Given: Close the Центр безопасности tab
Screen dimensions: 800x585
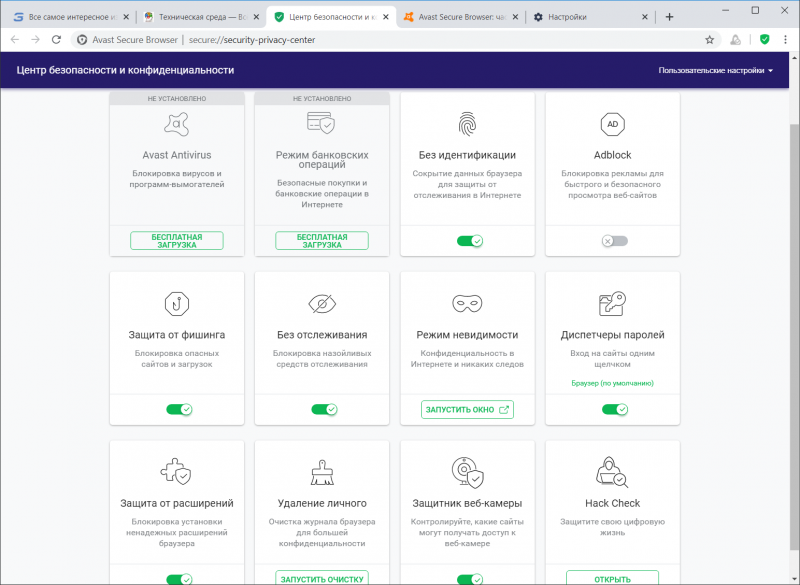Looking at the screenshot, I should click(x=386, y=17).
